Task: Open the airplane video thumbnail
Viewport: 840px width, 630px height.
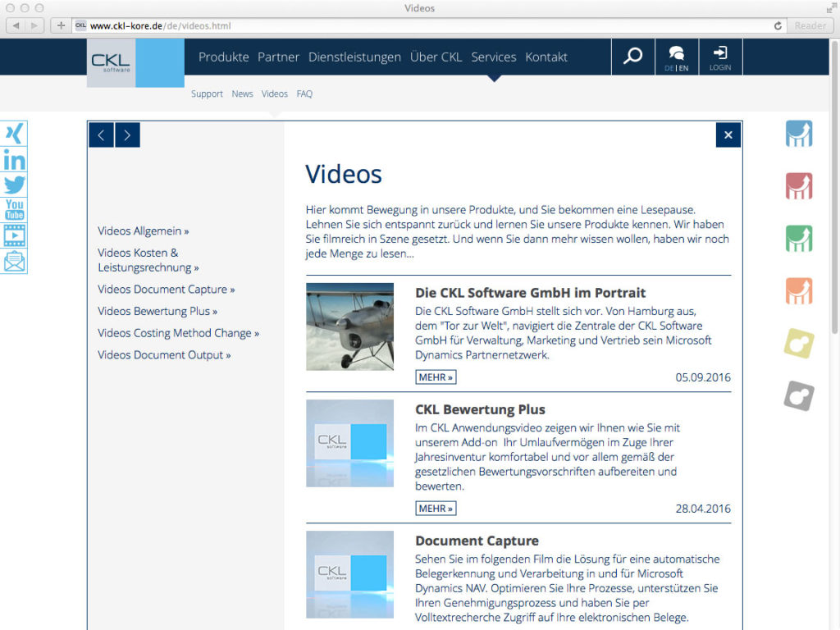Action: [349, 326]
